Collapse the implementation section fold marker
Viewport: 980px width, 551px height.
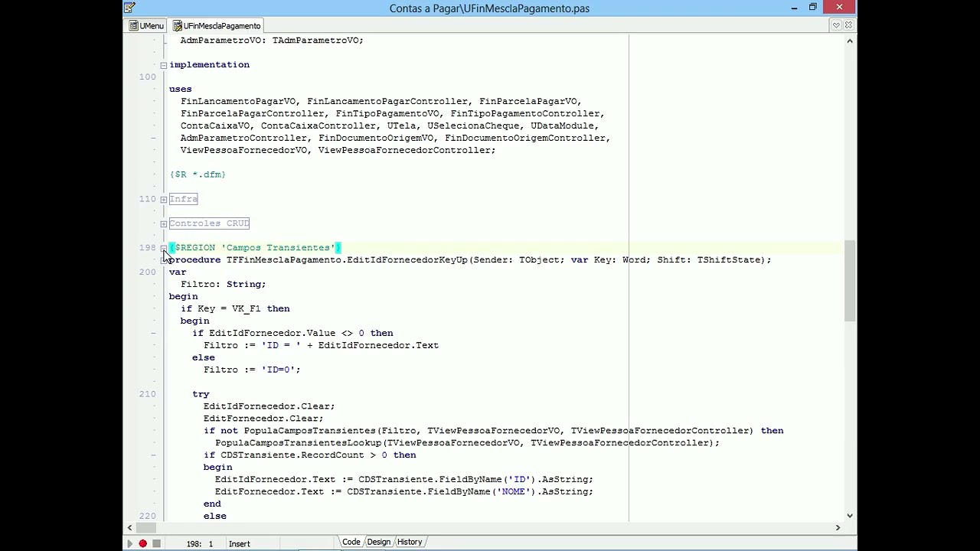(x=163, y=65)
